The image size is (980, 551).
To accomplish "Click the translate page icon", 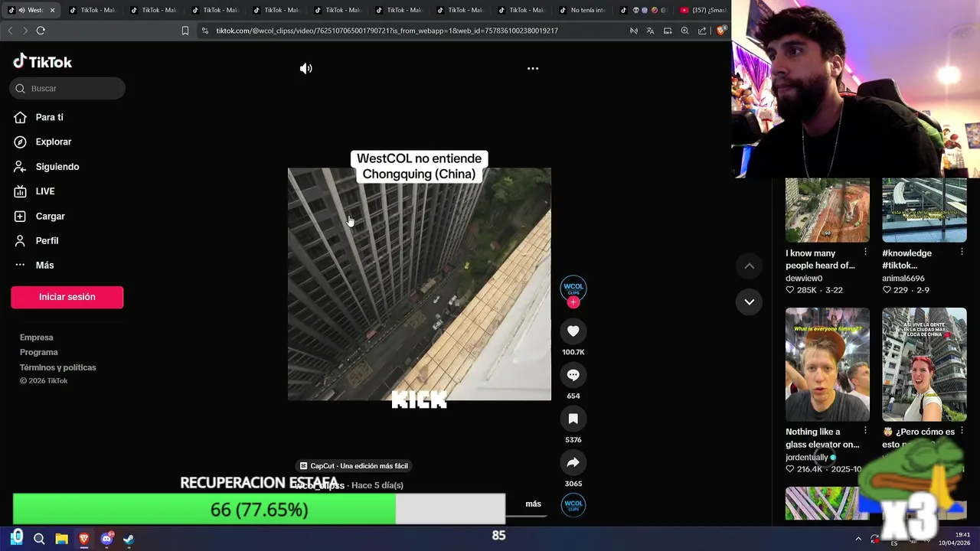I will [x=650, y=31].
